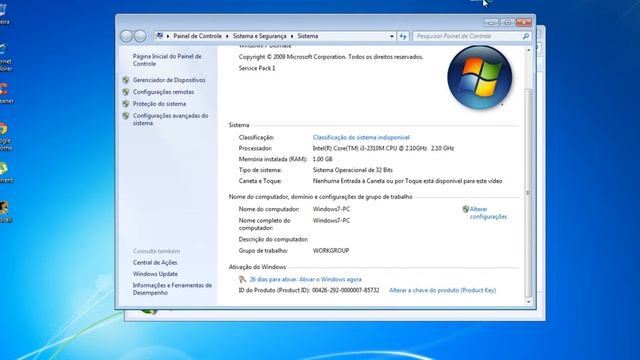The image size is (640, 360).
Task: Select Painel de Controle breadcrumb
Action: pos(198,36)
